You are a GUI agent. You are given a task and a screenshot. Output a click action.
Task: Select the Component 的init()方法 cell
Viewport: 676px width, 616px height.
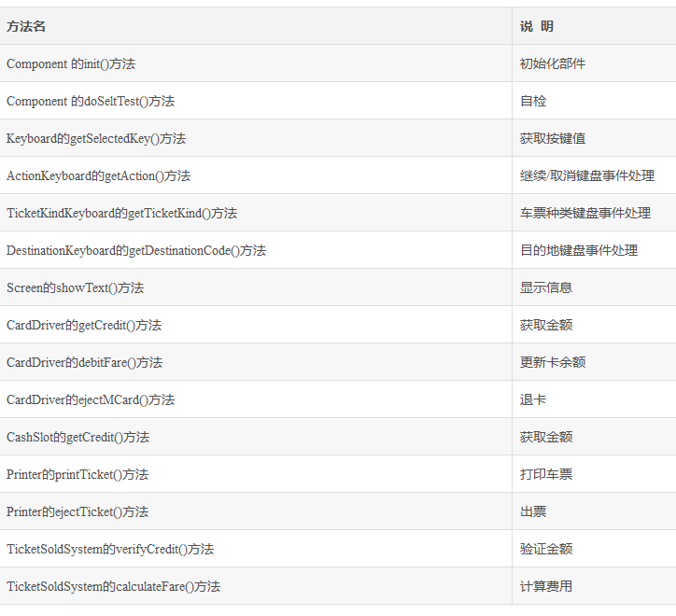pyautogui.click(x=256, y=63)
